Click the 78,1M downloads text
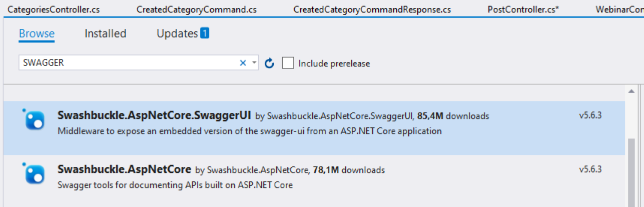644x207 pixels. point(349,170)
